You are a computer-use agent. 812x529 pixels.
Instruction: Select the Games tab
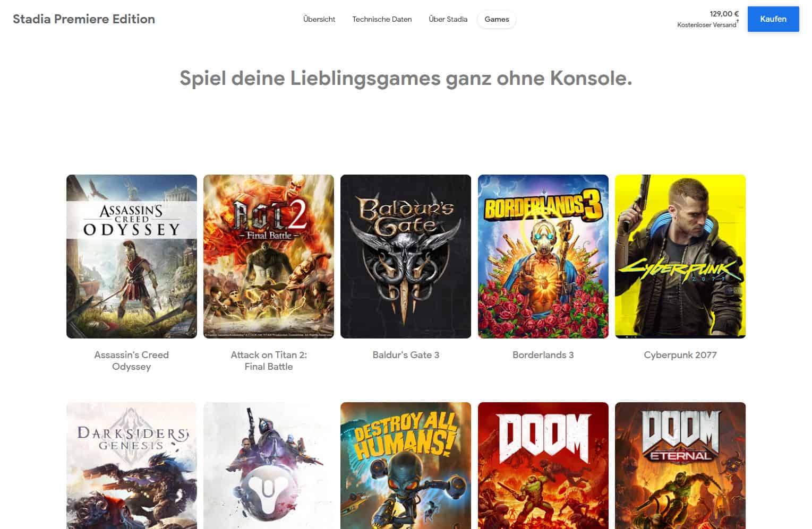click(497, 19)
